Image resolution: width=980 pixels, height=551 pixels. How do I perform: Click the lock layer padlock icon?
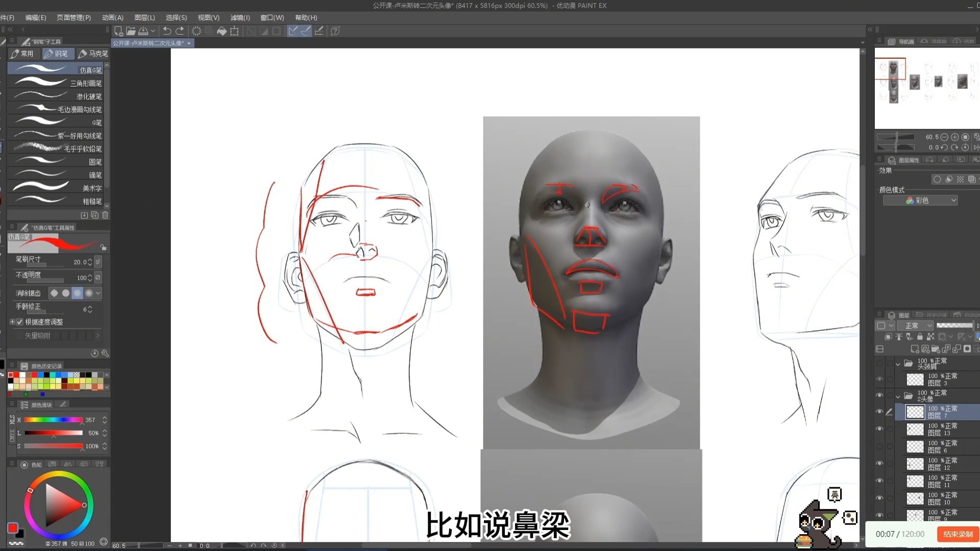click(x=920, y=337)
